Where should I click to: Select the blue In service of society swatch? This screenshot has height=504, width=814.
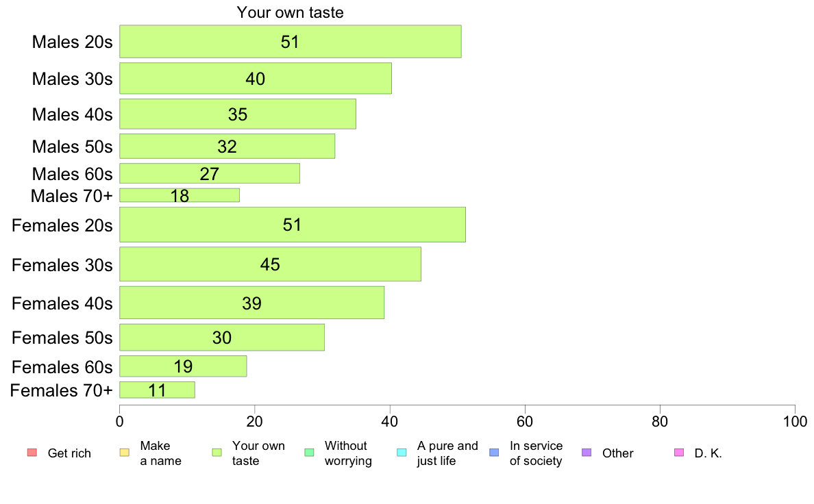pyautogui.click(x=494, y=453)
